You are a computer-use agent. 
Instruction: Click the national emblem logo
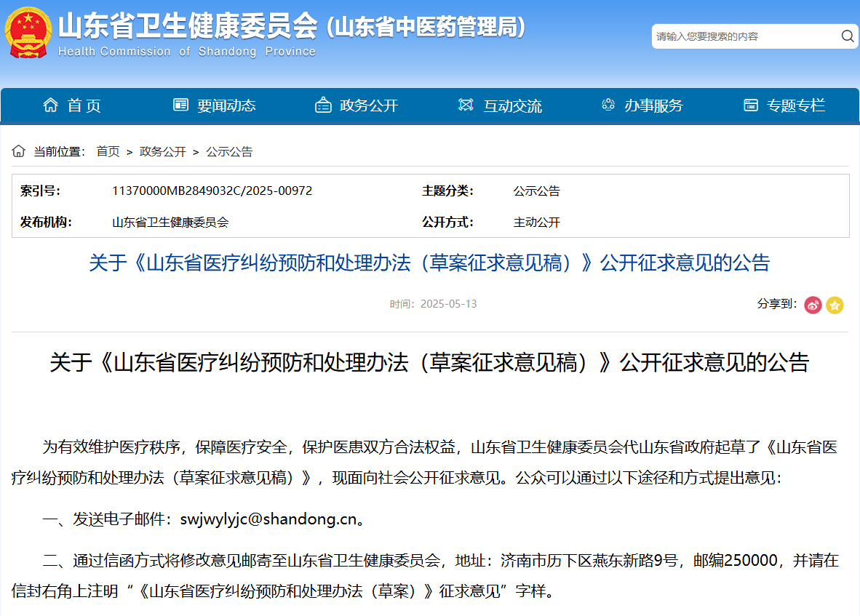28,33
